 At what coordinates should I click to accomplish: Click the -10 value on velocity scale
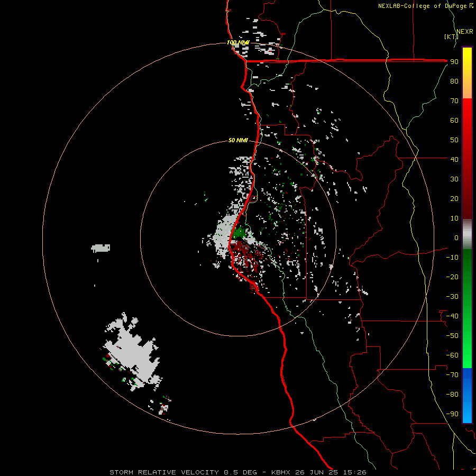[x=452, y=258]
